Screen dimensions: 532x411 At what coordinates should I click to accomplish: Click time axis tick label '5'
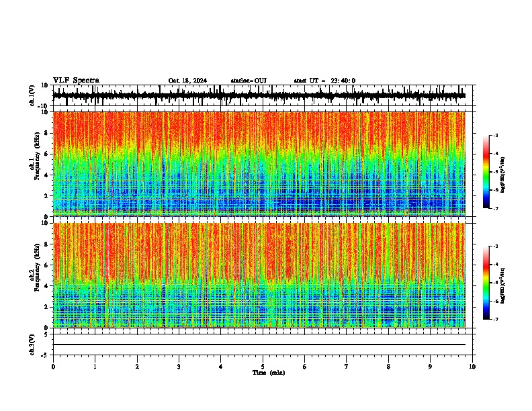[263, 367]
